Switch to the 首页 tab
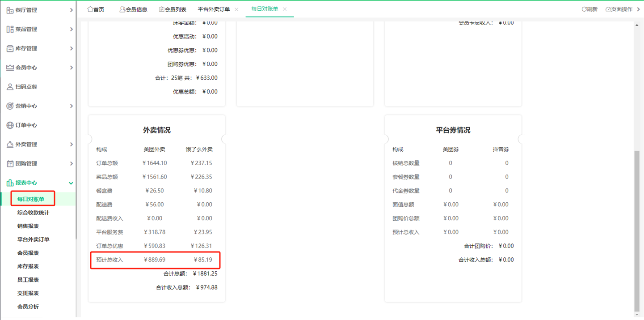The image size is (644, 320). (95, 9)
